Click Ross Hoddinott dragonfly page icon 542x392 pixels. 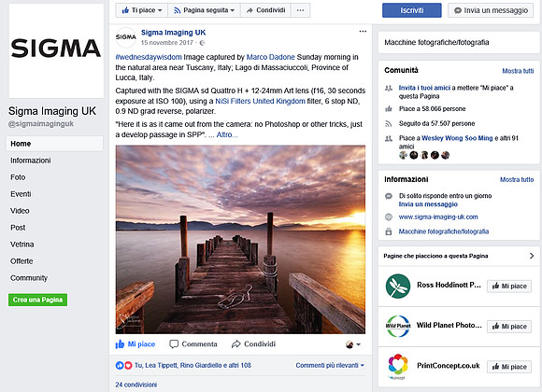pos(398,286)
